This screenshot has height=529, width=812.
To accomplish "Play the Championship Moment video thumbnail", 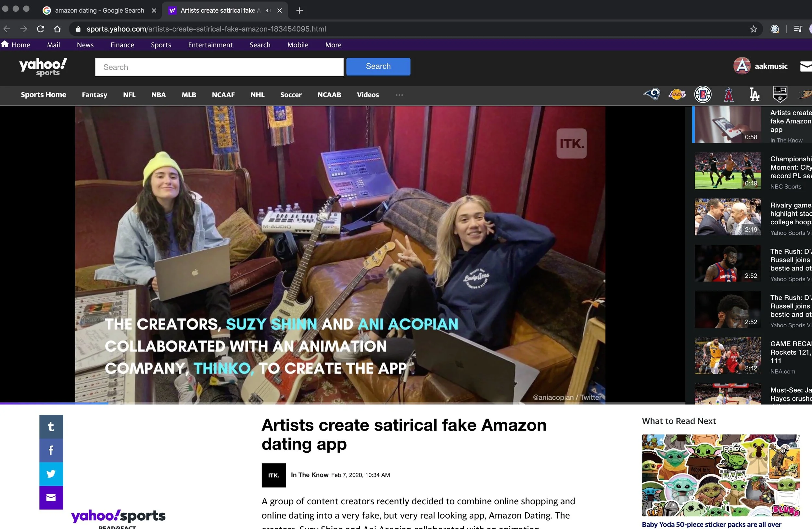I will pyautogui.click(x=727, y=170).
